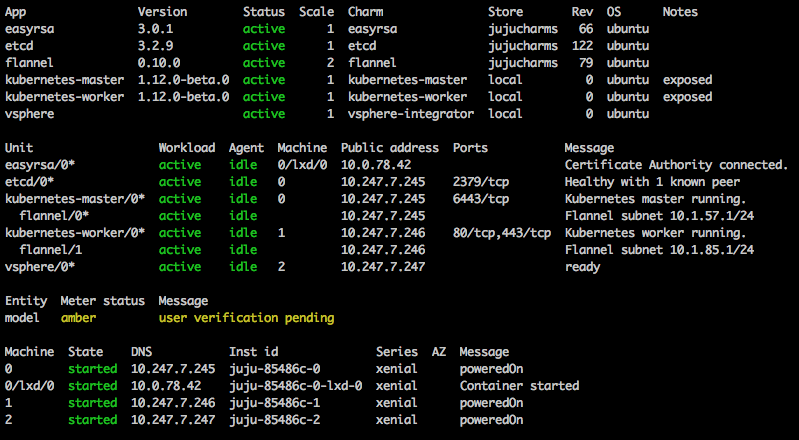Click the easyrsa app name
Screen dimensions: 799x440
[x=30, y=29]
